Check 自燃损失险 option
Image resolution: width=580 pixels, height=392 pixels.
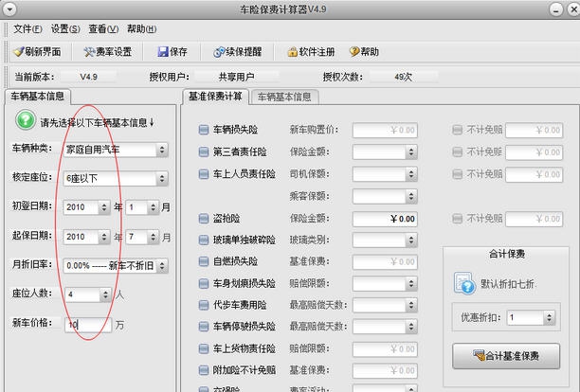(x=204, y=261)
